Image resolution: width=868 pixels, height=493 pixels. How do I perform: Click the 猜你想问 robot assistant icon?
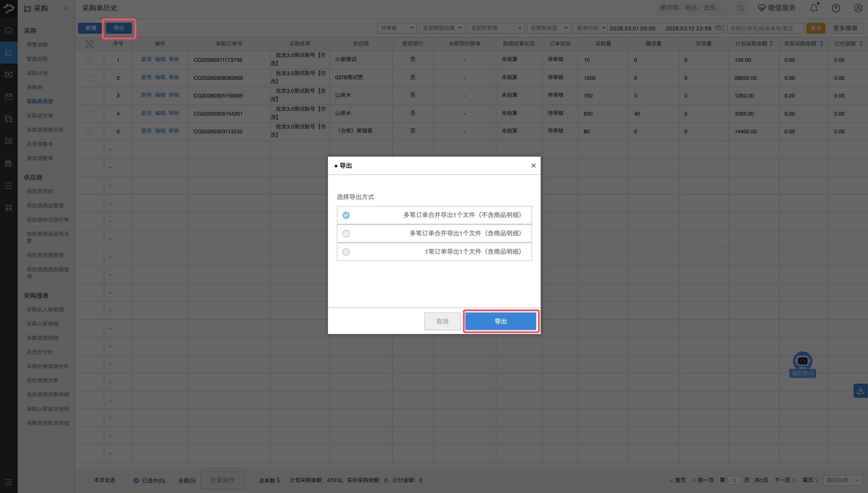point(802,362)
